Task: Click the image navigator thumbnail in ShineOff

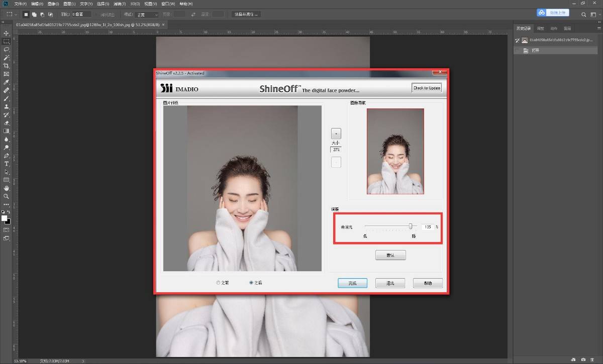Action: tap(395, 151)
